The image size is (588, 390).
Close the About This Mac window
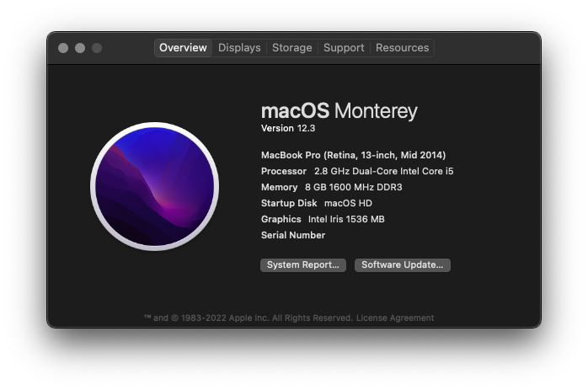pos(63,48)
